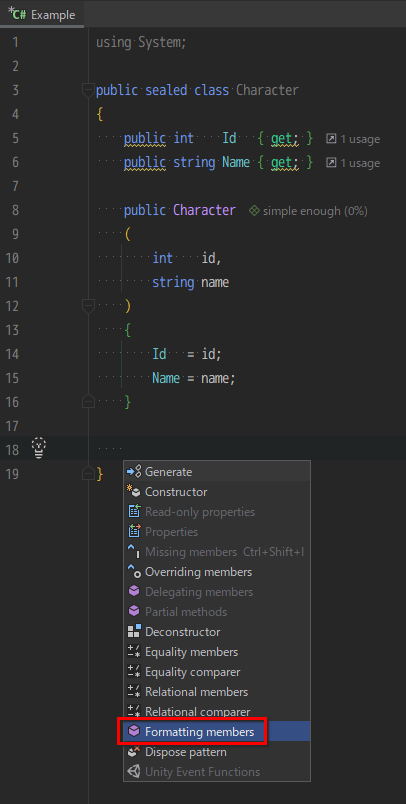Choose Constructor in the Generate popup
The height and width of the screenshot is (804, 406).
pos(217,492)
